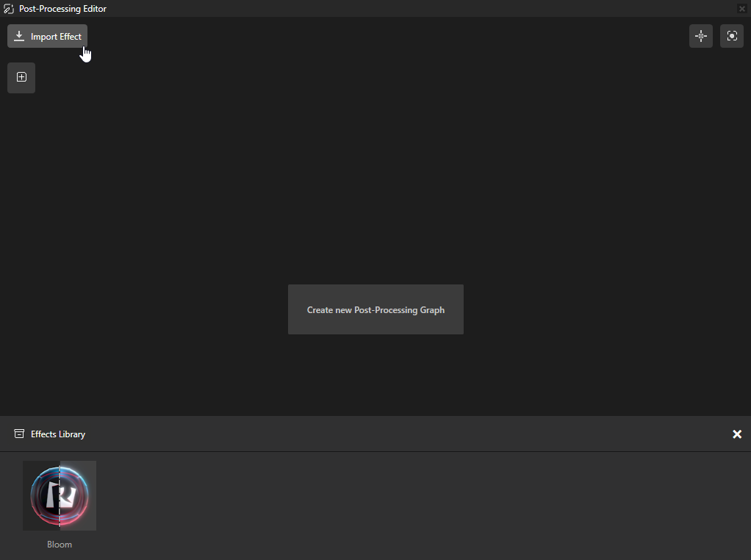
Task: Click the Effects Library drawer icon
Action: pos(18,434)
